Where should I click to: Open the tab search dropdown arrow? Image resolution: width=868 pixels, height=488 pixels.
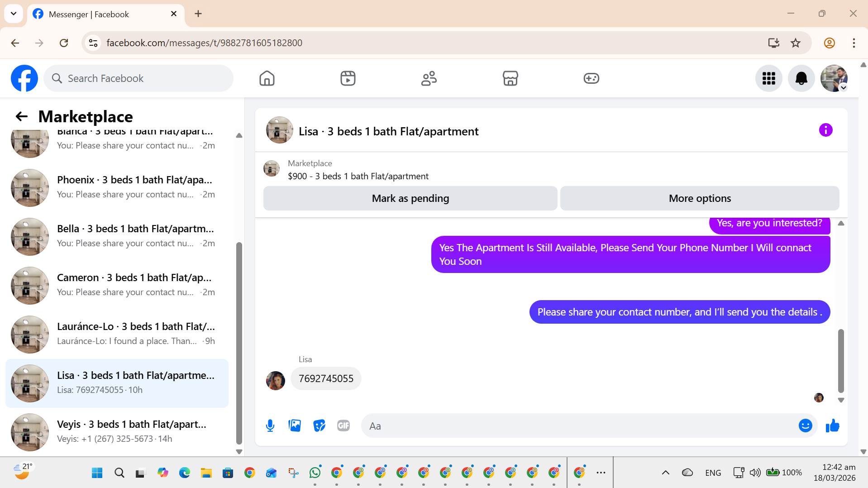(x=14, y=14)
